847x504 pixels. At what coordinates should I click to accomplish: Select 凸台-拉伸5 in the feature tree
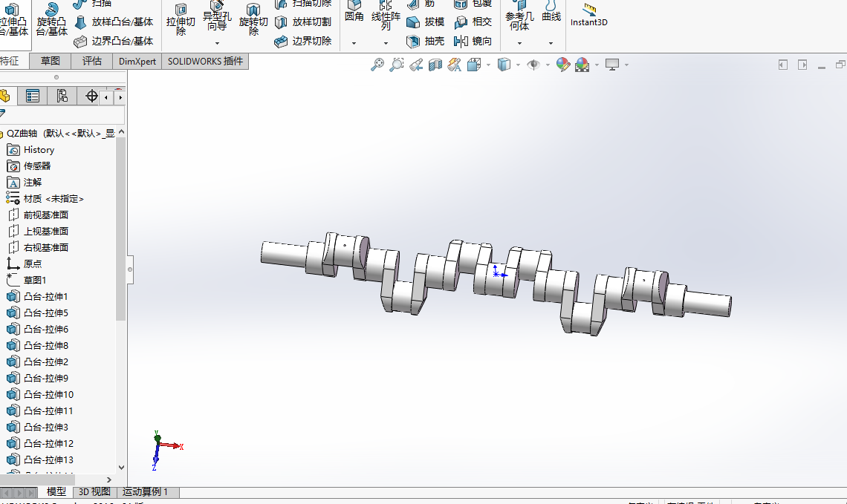coord(47,312)
